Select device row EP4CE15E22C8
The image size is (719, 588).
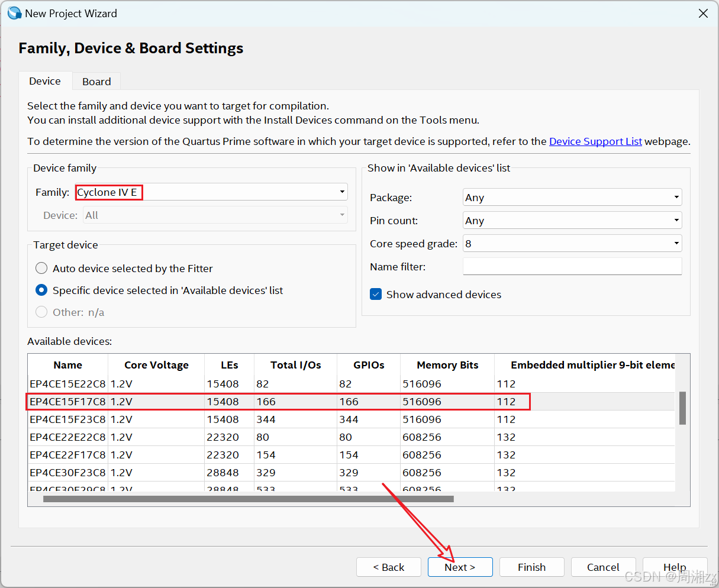click(352, 384)
